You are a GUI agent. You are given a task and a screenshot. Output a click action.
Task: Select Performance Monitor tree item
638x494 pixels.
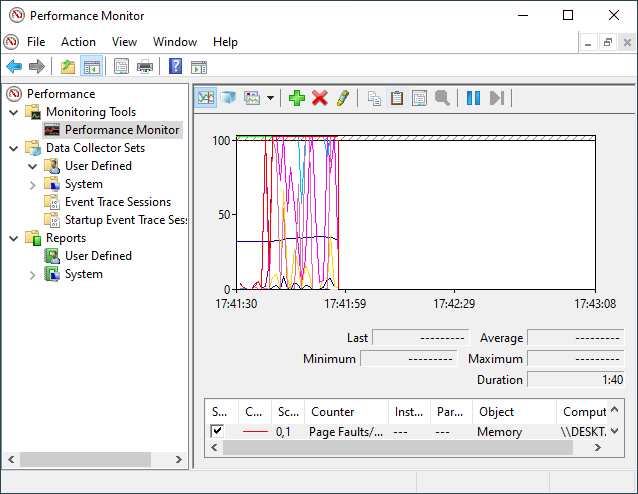(x=122, y=130)
